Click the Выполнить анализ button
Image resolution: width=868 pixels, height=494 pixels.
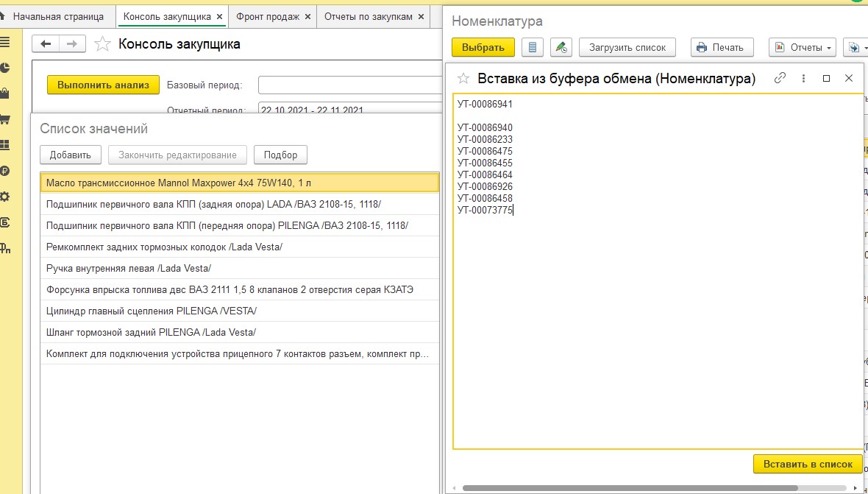coord(103,85)
